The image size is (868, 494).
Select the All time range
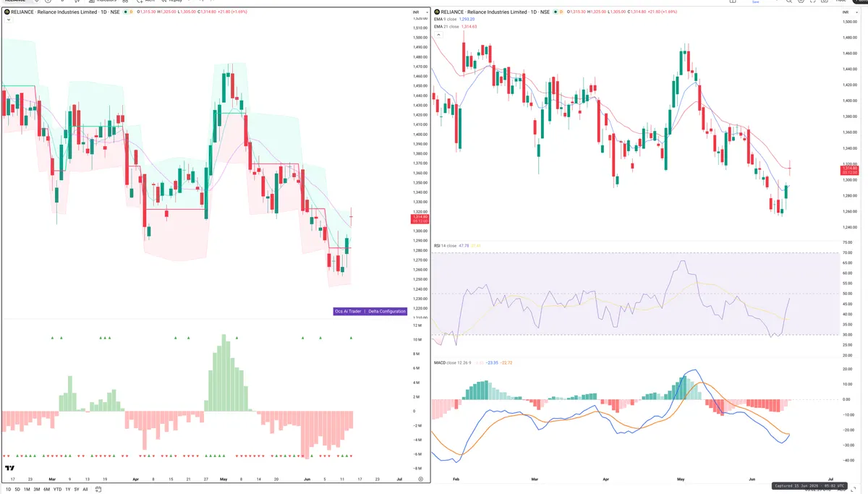click(85, 490)
